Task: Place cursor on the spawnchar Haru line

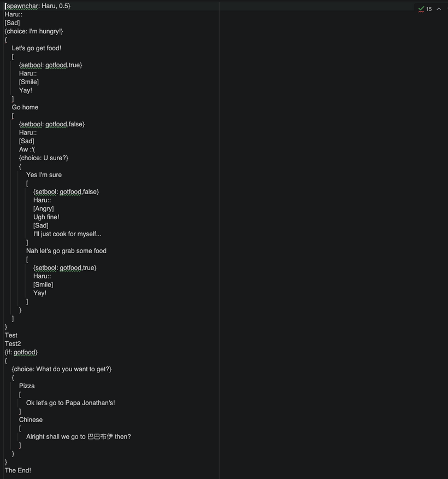Action: (38, 6)
